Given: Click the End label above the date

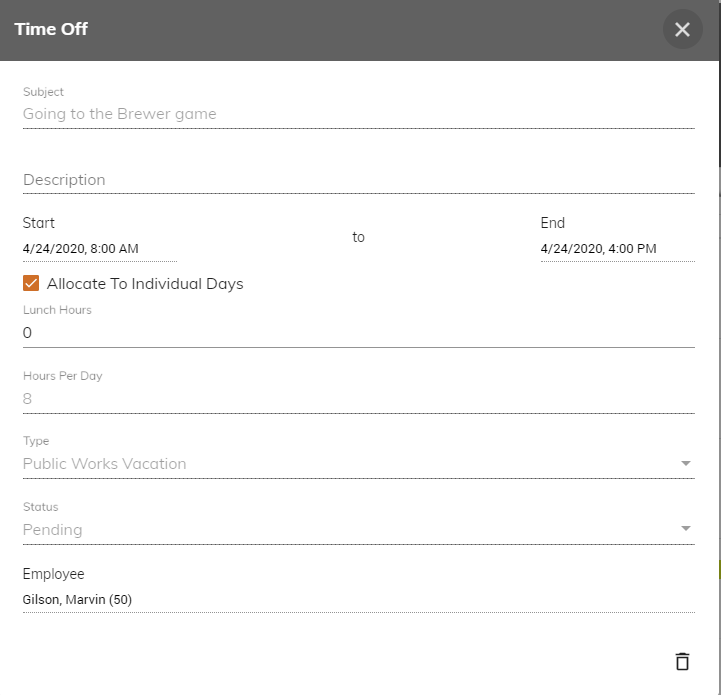Looking at the screenshot, I should tap(553, 223).
